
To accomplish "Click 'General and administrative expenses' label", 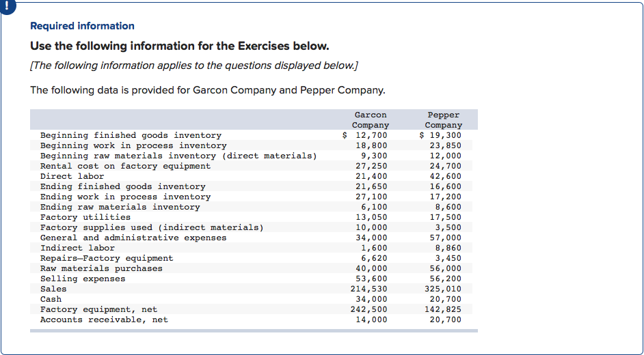I will (133, 238).
